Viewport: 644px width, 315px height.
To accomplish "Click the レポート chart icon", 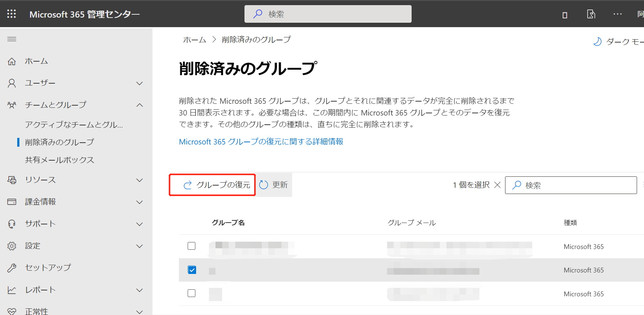I will pyautogui.click(x=12, y=290).
